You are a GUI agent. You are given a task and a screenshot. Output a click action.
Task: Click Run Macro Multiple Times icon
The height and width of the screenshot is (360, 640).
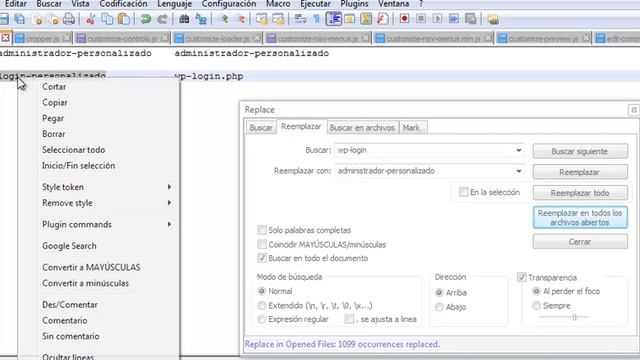(x=453, y=19)
